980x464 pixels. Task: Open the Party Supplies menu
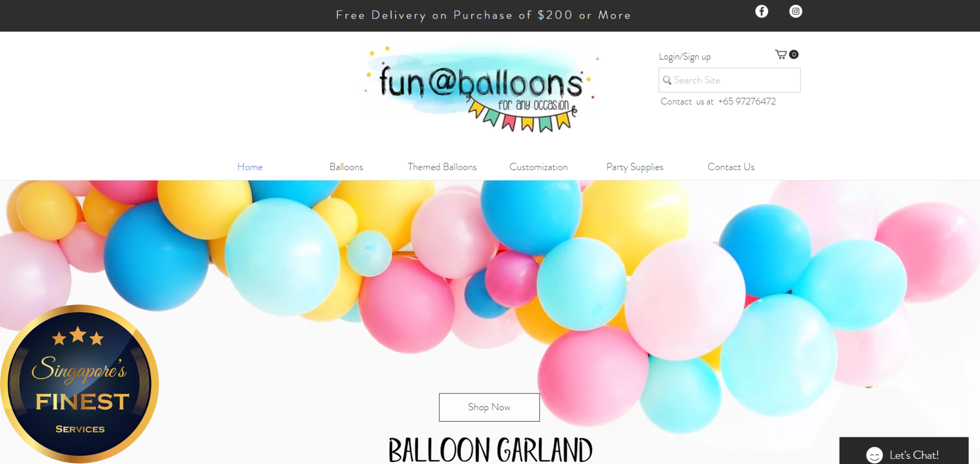coord(634,167)
